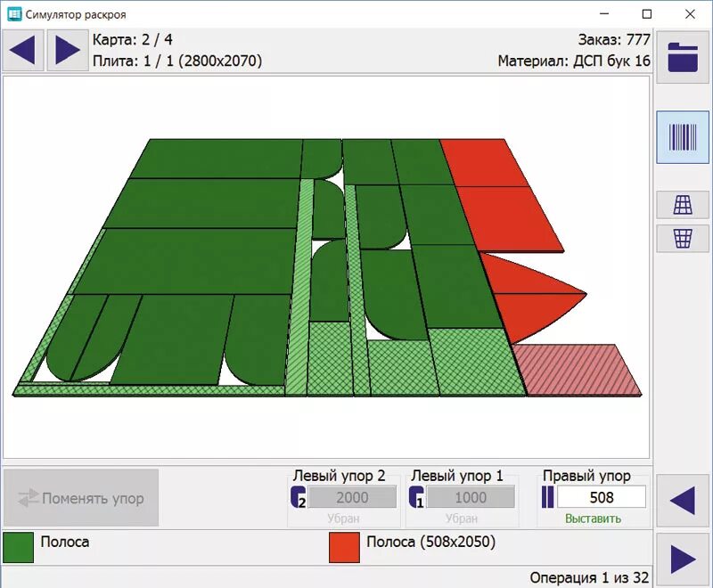This screenshot has height=588, width=713.
Task: Advance to next operation with bottom right arrow
Action: (683, 559)
